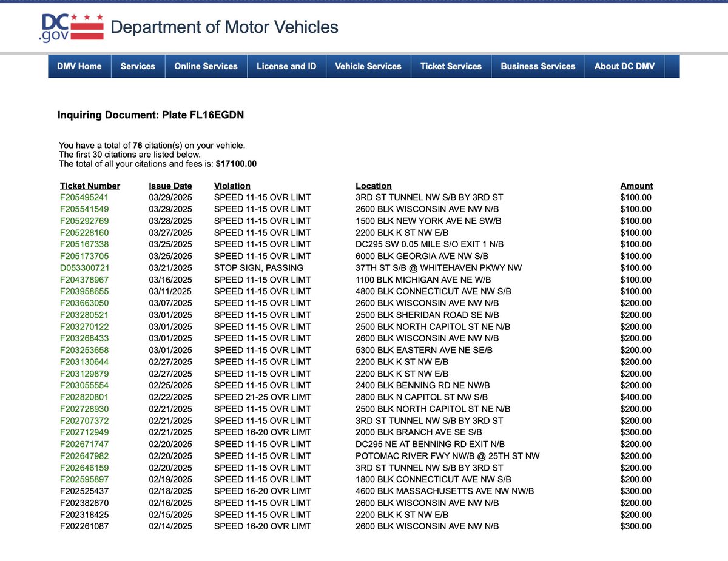Open ticket F203253658

pyautogui.click(x=84, y=350)
